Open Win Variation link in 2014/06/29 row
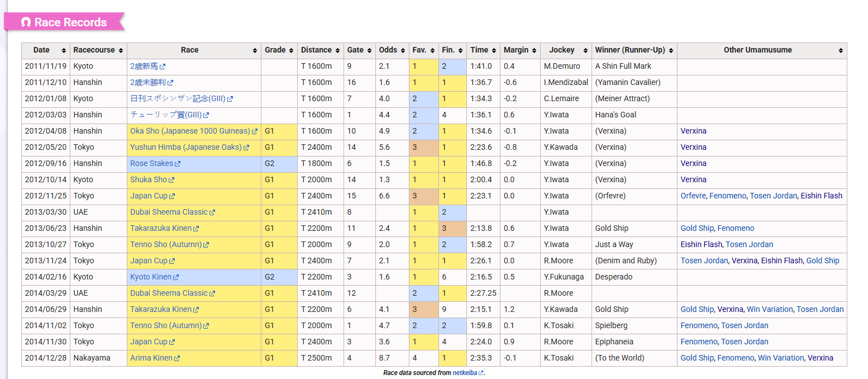This screenshot has width=868, height=379. 770,309
